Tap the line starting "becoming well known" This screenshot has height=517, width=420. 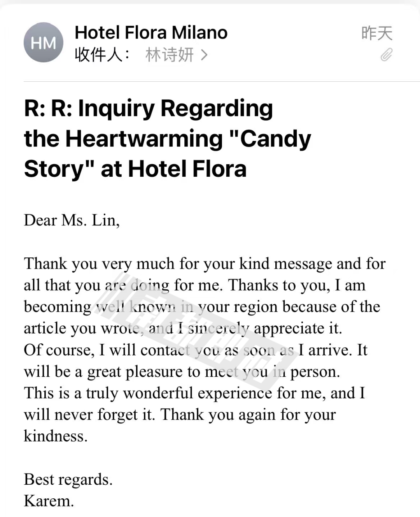tap(202, 307)
